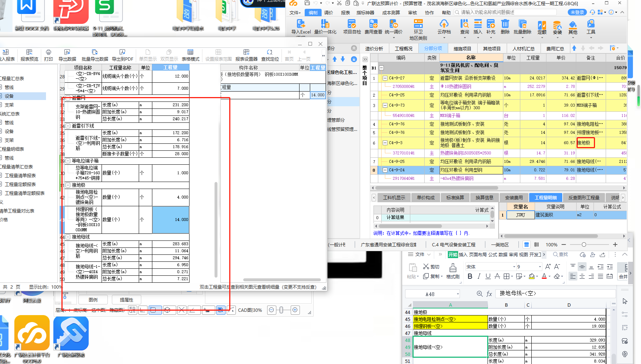Expand the 统一调价 dropdown arrow
The height and width of the screenshot is (364, 641).
(x=394, y=38)
